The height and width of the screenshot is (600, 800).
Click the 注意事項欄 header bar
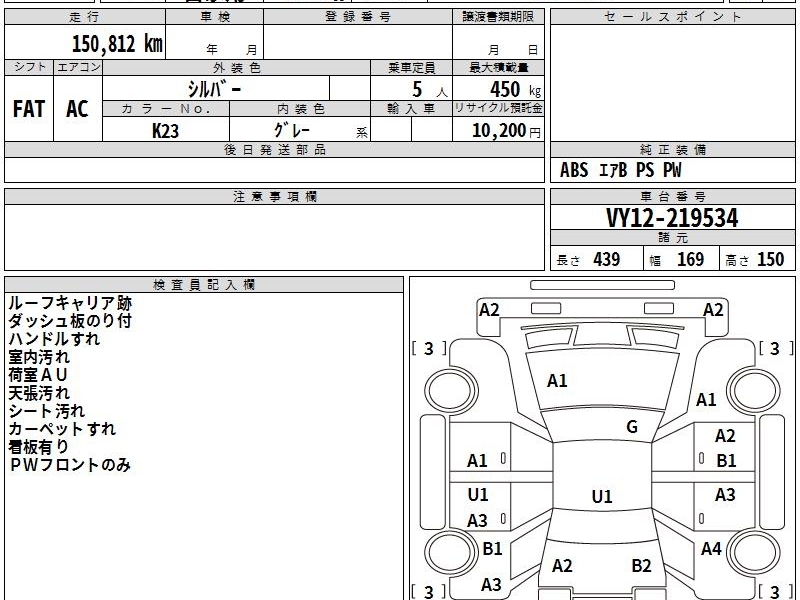(x=274, y=196)
